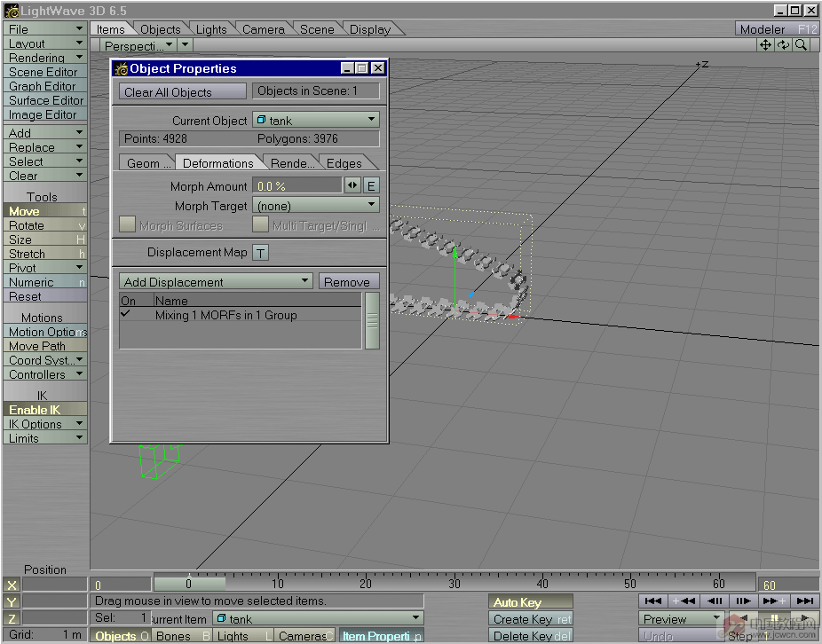Open the Rendering dropdown menu
Image resolution: width=822 pixels, height=644 pixels.
[x=45, y=58]
